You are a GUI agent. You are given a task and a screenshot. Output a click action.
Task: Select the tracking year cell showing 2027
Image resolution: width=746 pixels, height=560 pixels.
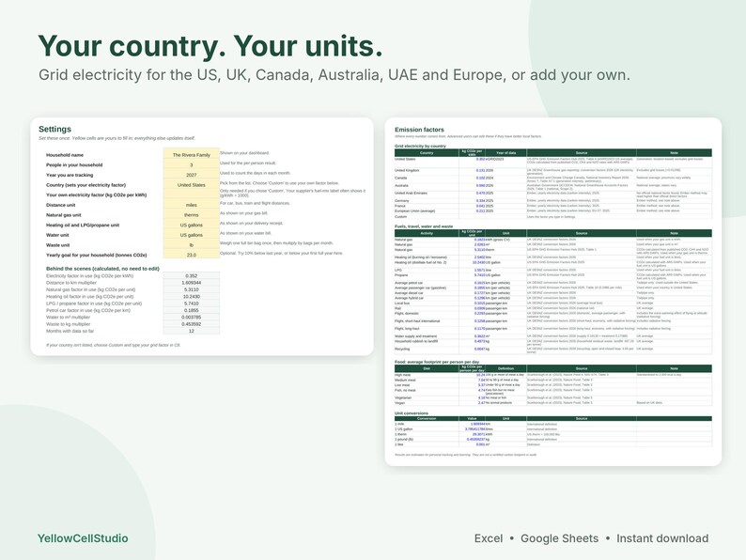point(192,175)
